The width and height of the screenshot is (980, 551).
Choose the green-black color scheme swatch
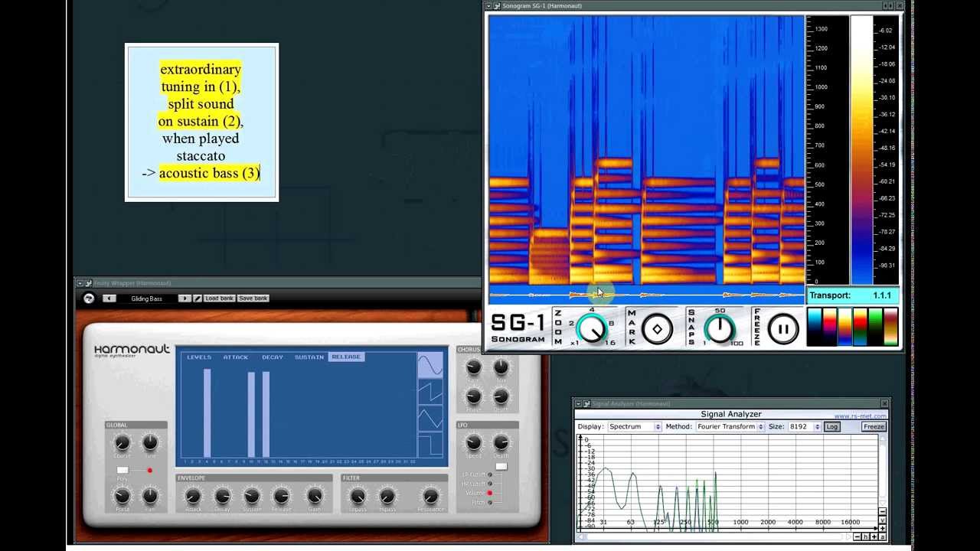(875, 327)
